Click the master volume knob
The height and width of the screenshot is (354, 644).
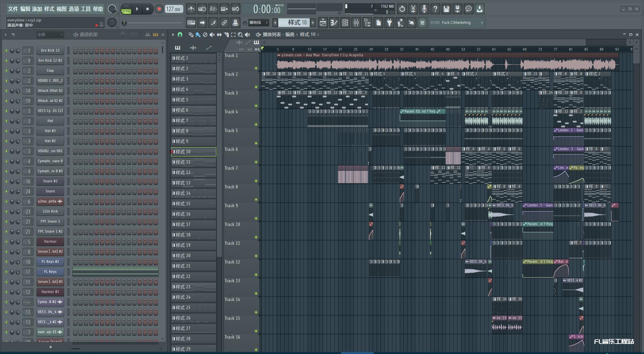tap(112, 9)
